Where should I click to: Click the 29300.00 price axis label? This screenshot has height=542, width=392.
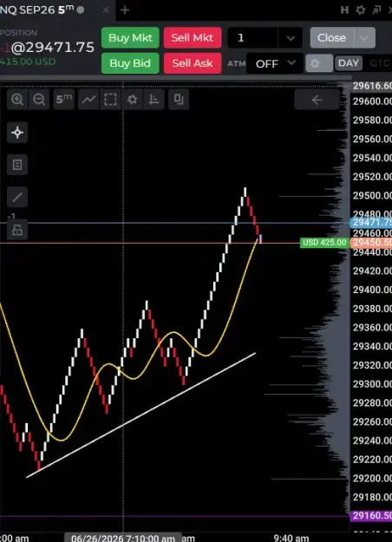372,384
